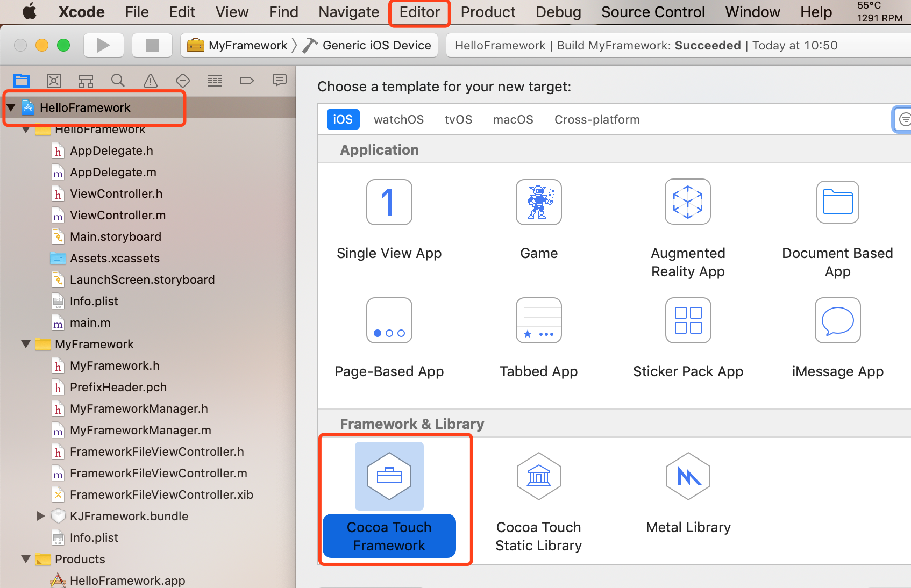Viewport: 911px width, 588px height.
Task: Open the MyFramework scheme selector
Action: pos(237,45)
